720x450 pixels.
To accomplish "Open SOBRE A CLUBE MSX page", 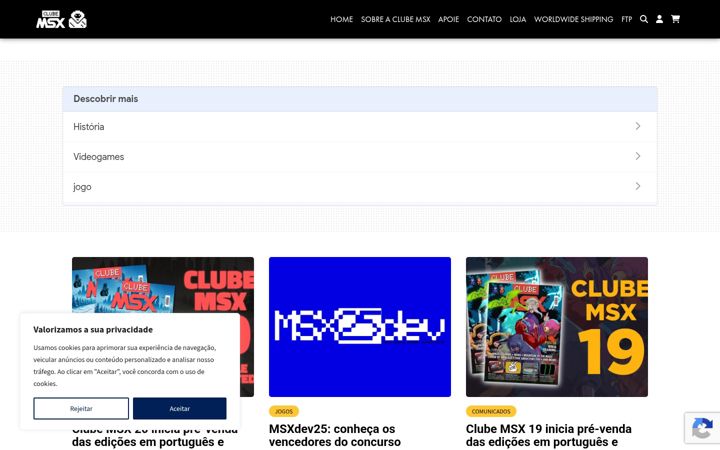I will coord(395,19).
